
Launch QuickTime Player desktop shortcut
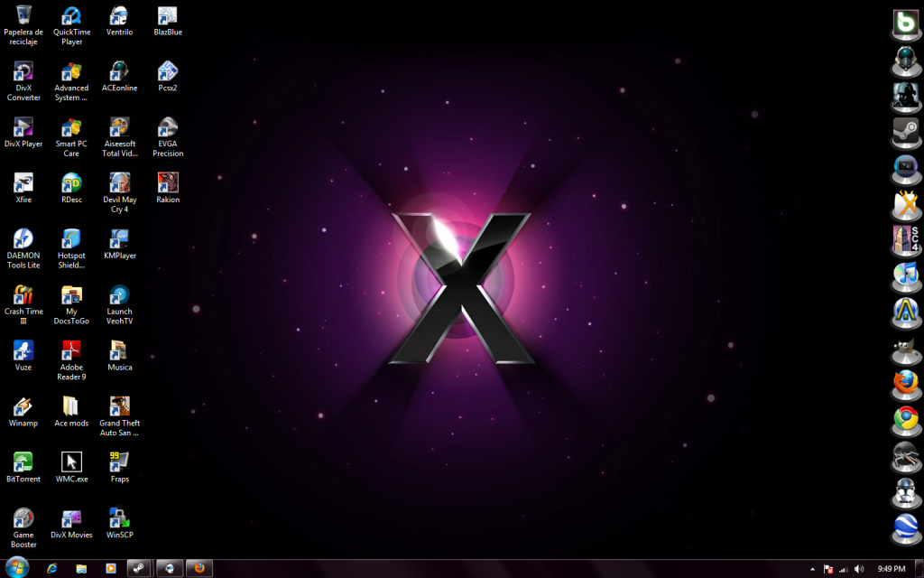(71, 24)
